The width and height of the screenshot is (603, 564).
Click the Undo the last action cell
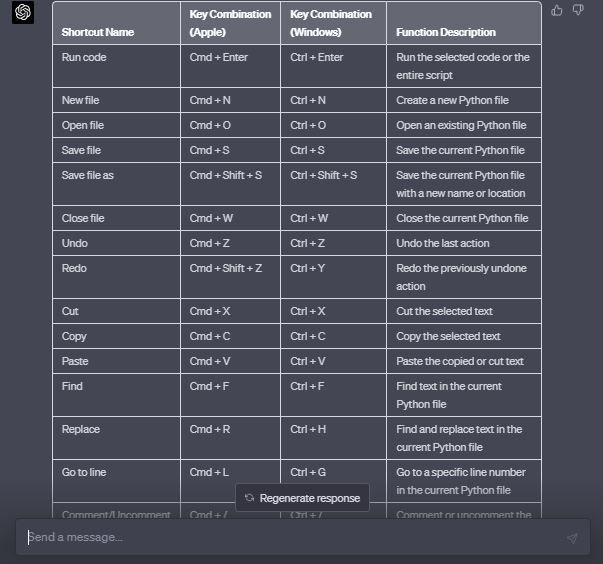coord(464,243)
